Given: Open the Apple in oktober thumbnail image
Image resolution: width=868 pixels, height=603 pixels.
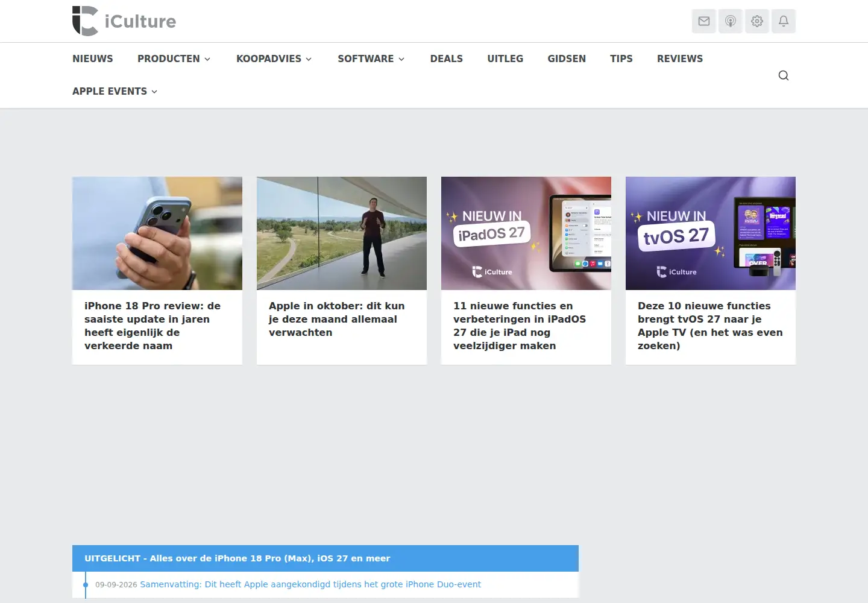Looking at the screenshot, I should point(342,233).
